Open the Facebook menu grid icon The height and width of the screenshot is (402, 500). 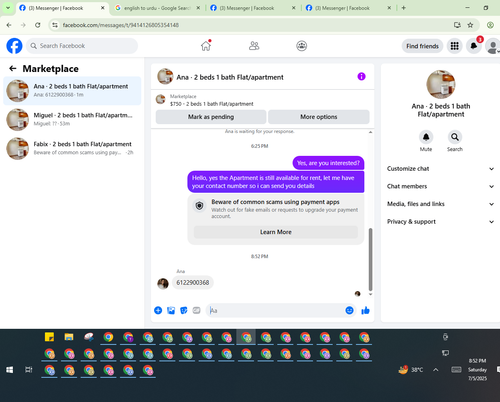click(x=455, y=46)
